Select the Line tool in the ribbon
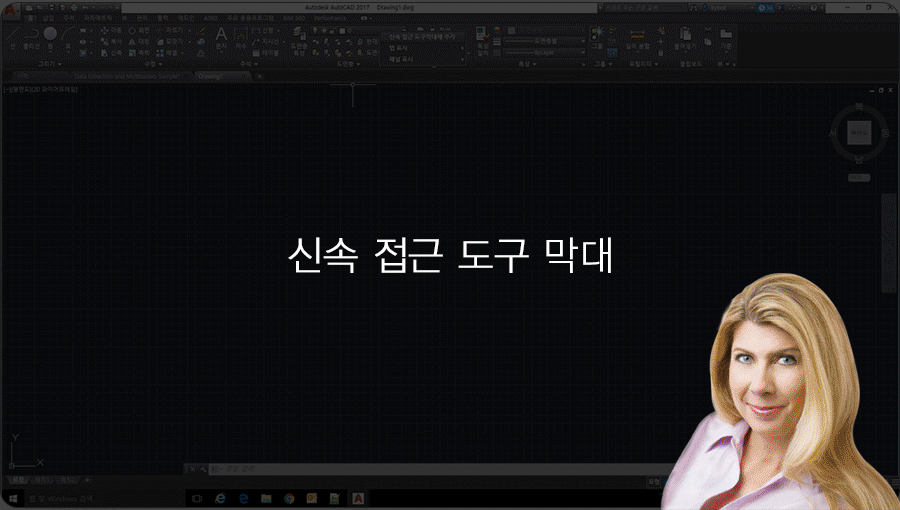This screenshot has height=510, width=900. coord(11,36)
